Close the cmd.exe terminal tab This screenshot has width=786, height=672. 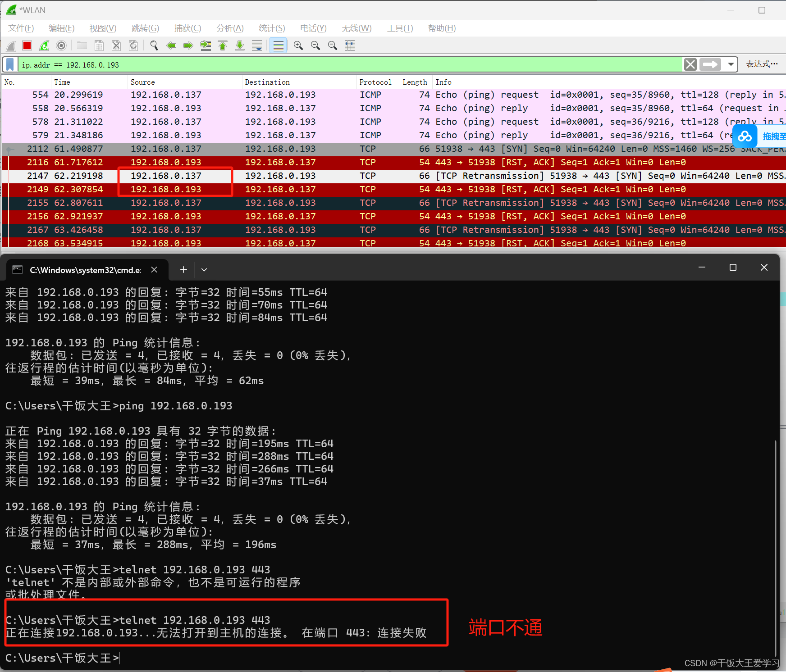coord(154,270)
